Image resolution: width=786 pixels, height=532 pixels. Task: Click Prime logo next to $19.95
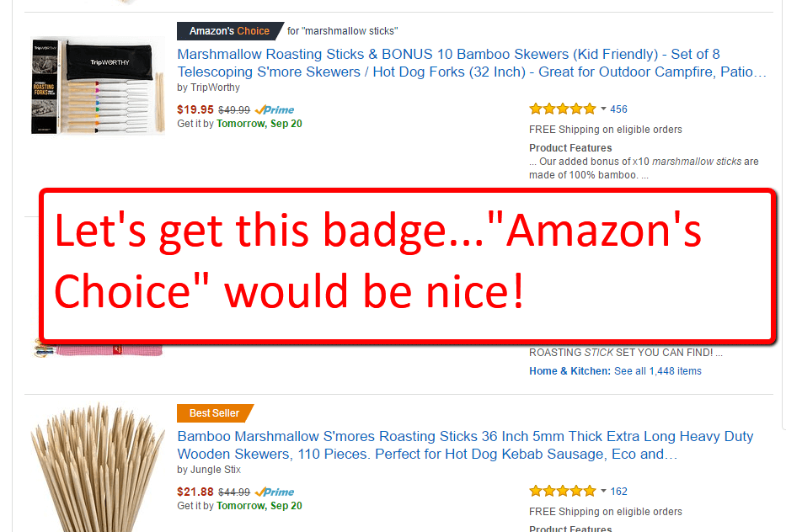[275, 109]
